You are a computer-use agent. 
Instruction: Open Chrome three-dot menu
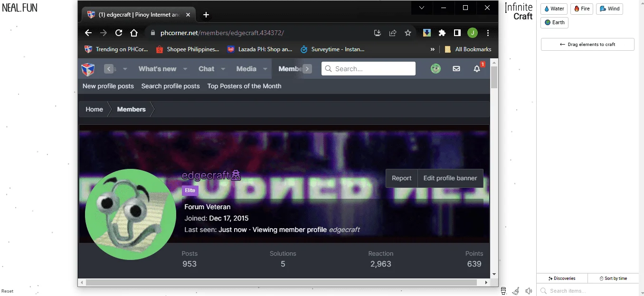pos(488,33)
